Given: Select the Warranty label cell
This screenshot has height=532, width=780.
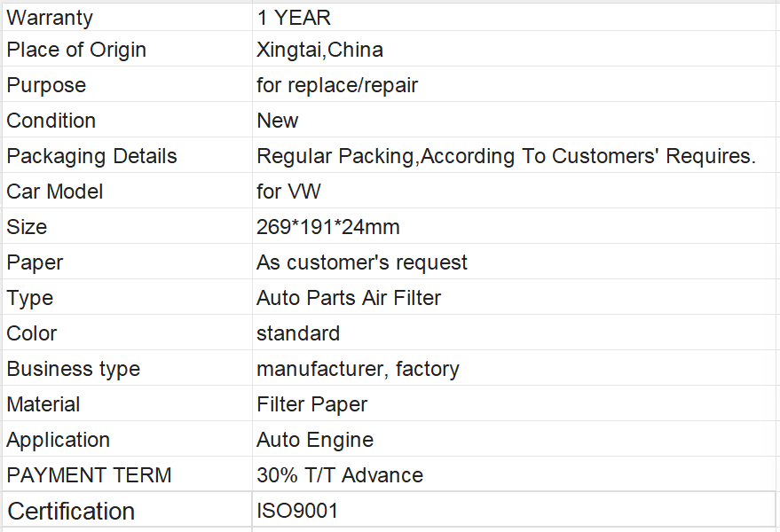Looking at the screenshot, I should (x=127, y=18).
